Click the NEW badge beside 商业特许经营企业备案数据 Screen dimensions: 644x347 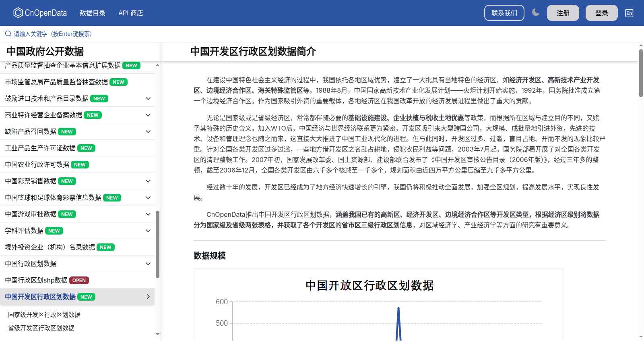pyautogui.click(x=93, y=115)
